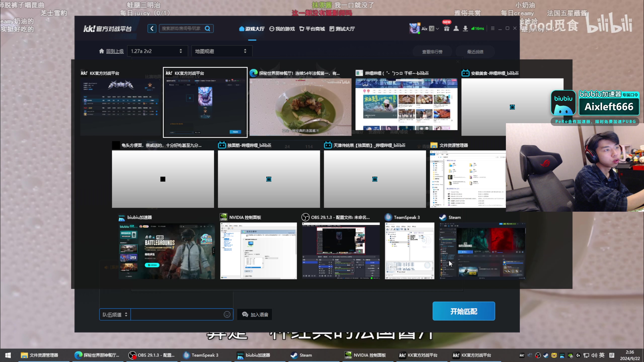Click the 回到上级 link
This screenshot has height=362, width=644.
(115, 51)
